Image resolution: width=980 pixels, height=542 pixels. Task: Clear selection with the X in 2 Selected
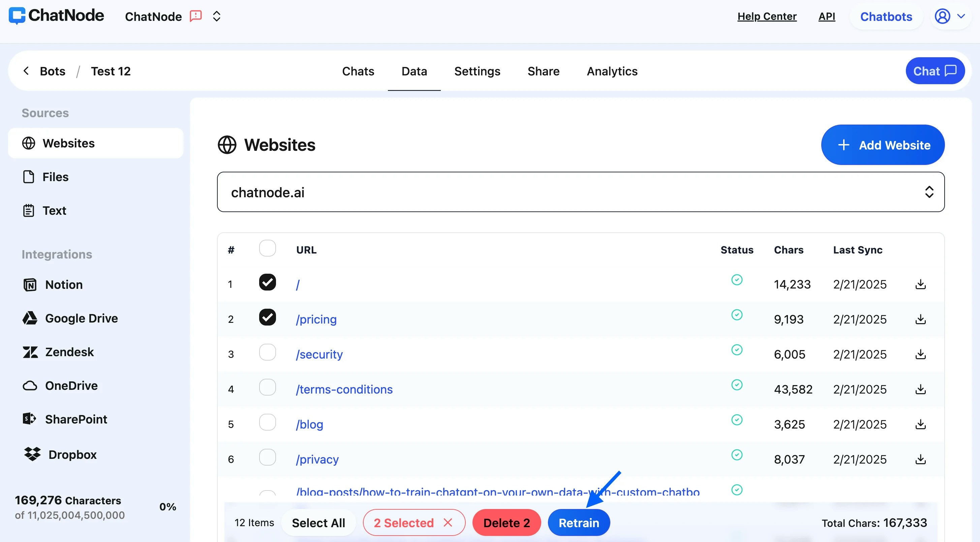tap(448, 522)
